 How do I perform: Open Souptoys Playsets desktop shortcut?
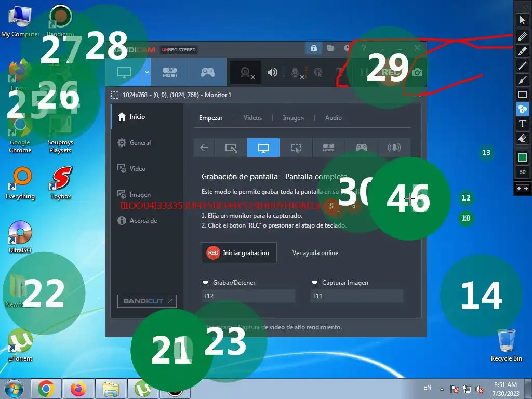point(60,134)
